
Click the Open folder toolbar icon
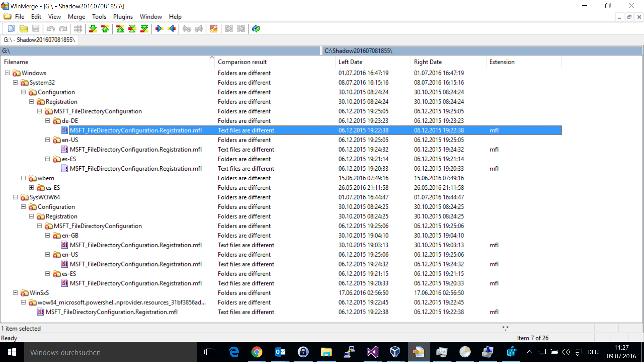[23, 29]
